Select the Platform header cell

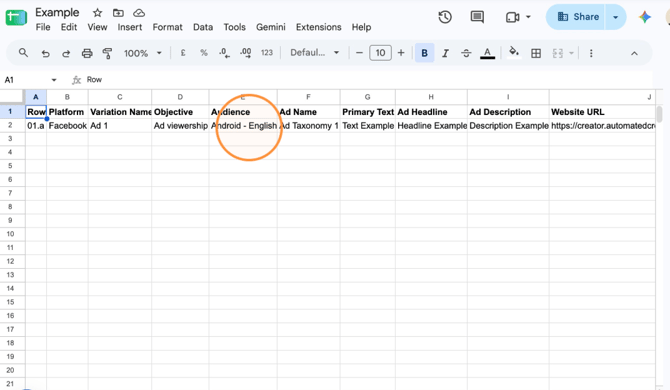tap(67, 112)
